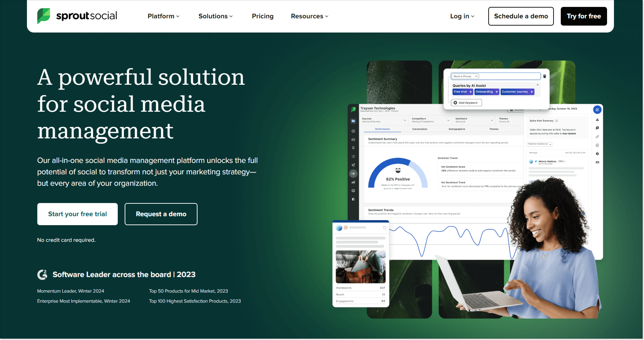Image resolution: width=644 pixels, height=340 pixels.
Task: Click the sentiment summary smiley face icon
Action: click(x=397, y=171)
